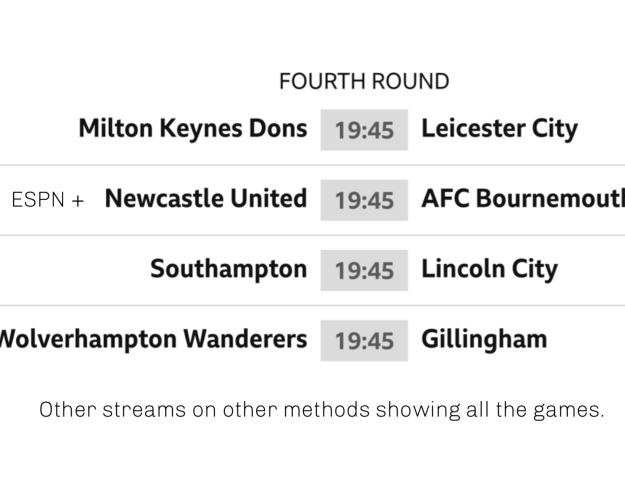Click the plus sign after ESPN
This screenshot has width=625, height=500.
[77, 200]
